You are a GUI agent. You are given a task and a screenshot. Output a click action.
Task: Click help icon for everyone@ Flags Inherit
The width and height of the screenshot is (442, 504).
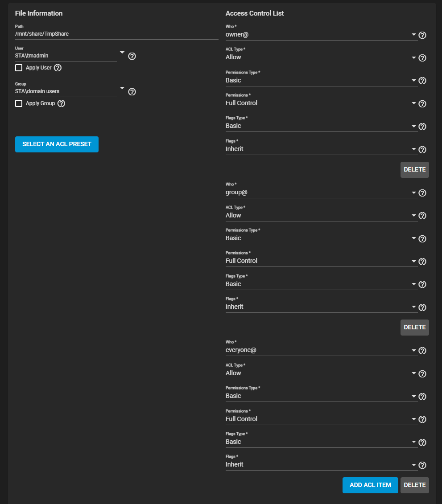tap(422, 465)
